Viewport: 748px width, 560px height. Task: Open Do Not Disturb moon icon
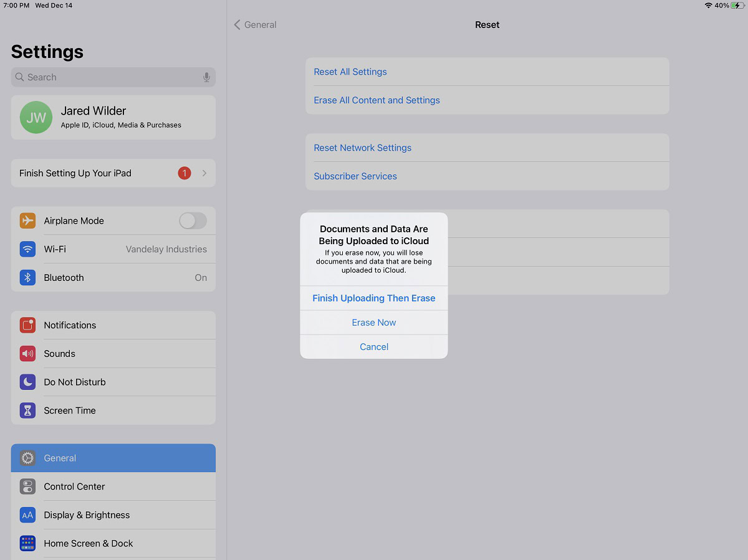(x=27, y=382)
